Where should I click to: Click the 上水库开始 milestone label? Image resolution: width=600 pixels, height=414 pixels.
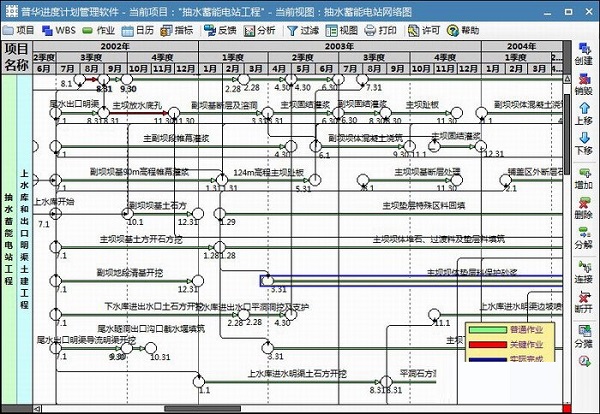tap(54, 202)
